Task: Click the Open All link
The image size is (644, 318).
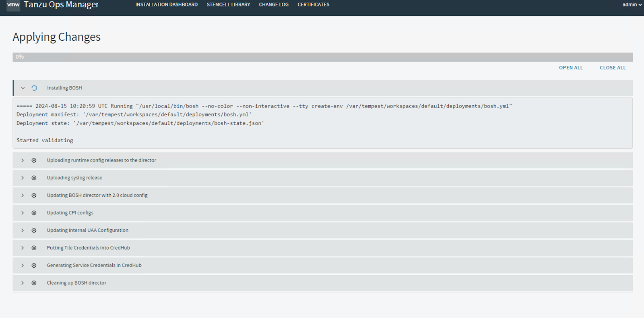Action: [571, 68]
